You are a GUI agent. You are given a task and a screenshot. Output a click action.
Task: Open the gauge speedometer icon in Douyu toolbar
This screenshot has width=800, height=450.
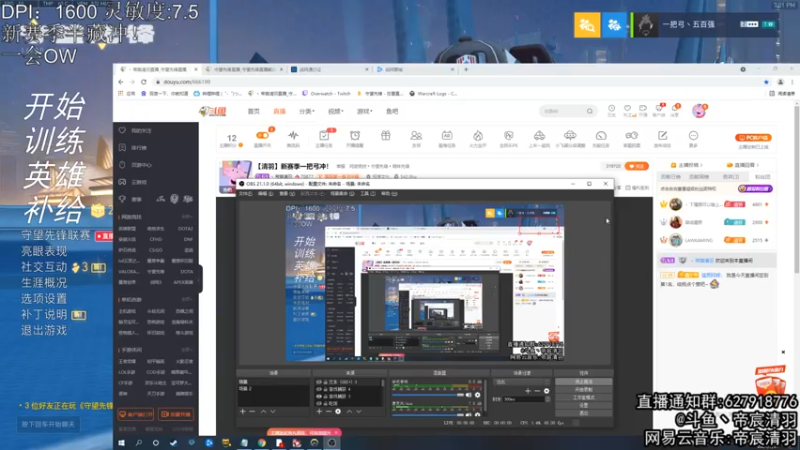[x=601, y=136]
